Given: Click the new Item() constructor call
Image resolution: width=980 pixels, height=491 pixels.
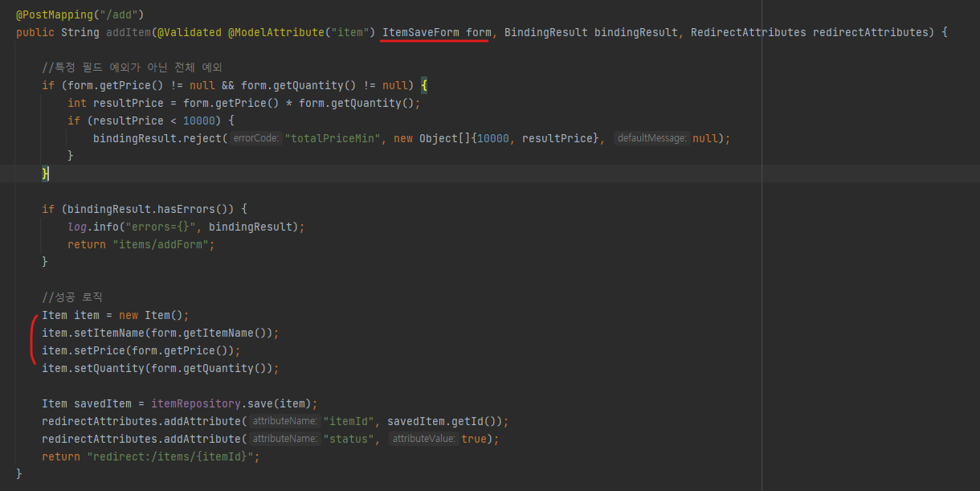Looking at the screenshot, I should (151, 315).
